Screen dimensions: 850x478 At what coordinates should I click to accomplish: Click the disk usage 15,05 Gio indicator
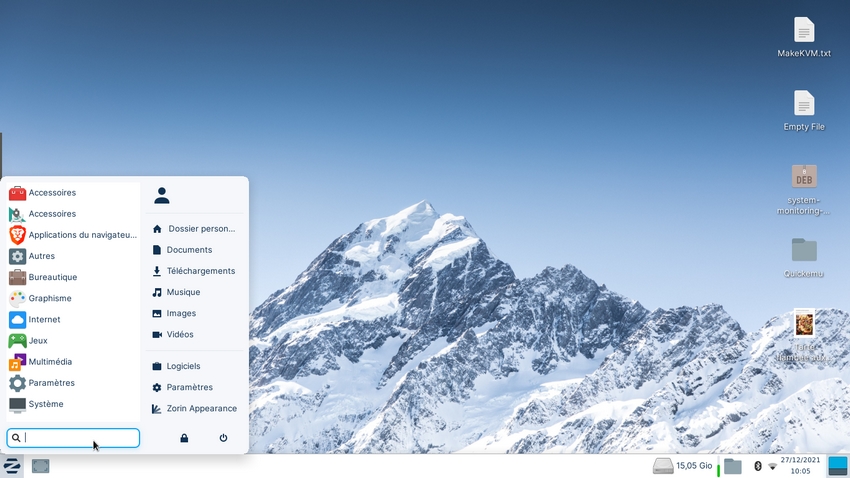[x=683, y=466]
